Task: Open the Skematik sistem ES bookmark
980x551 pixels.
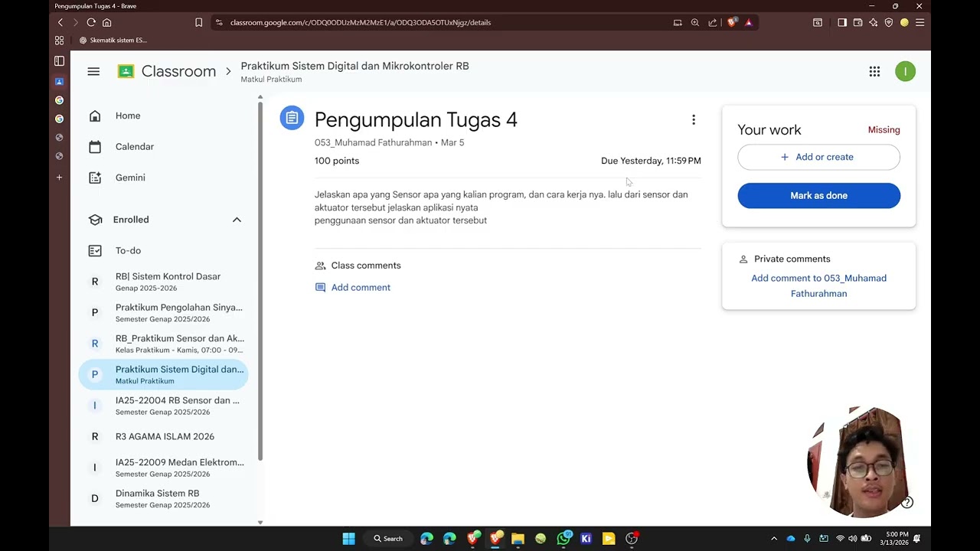Action: pos(113,40)
